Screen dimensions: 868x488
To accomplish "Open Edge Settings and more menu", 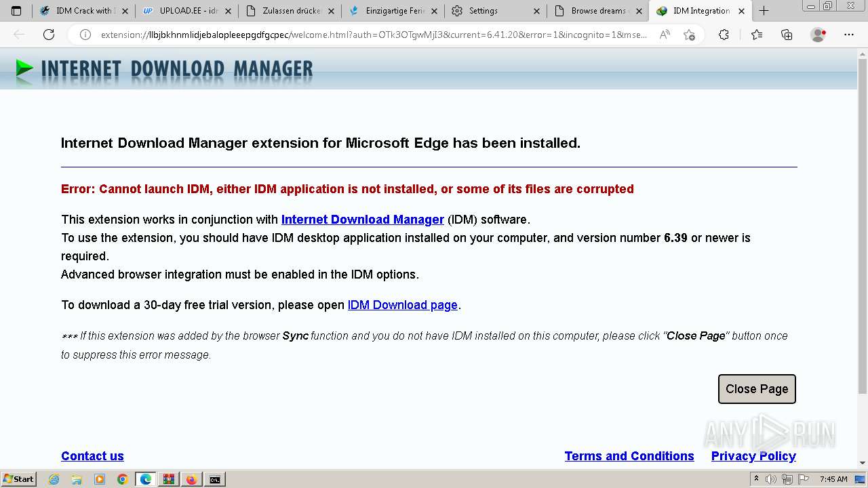I will tap(849, 35).
